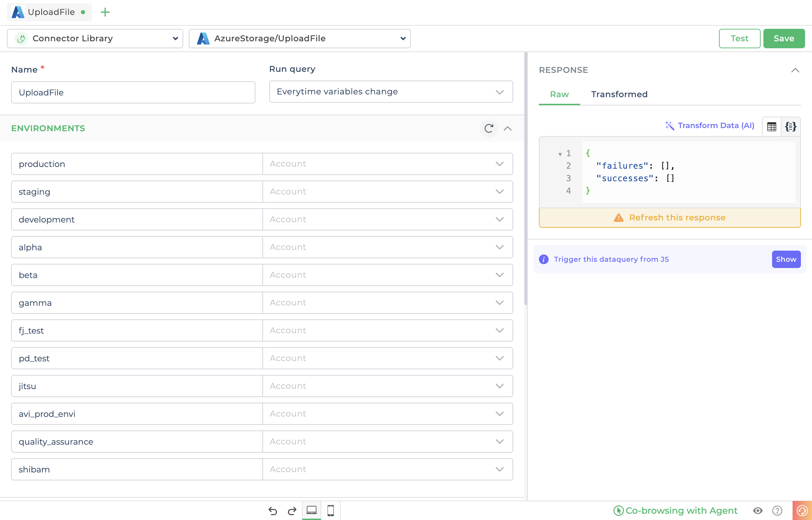Click the ENVIRONMENTS section heading

[x=48, y=128]
